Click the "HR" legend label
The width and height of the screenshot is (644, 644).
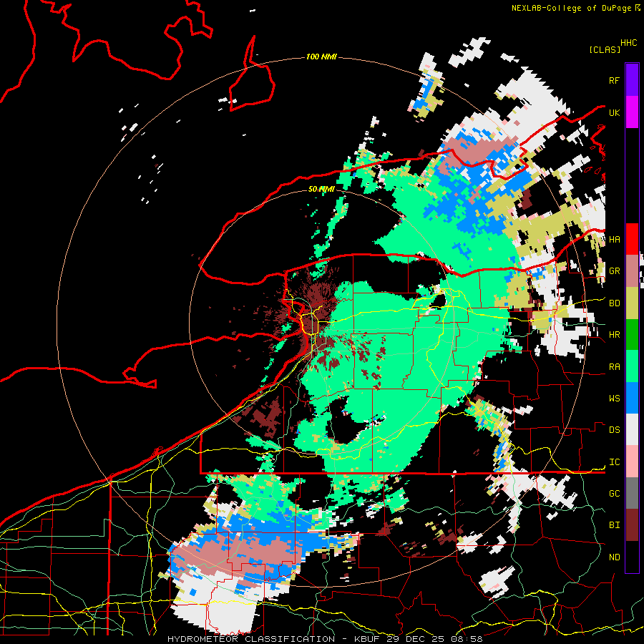coord(615,335)
